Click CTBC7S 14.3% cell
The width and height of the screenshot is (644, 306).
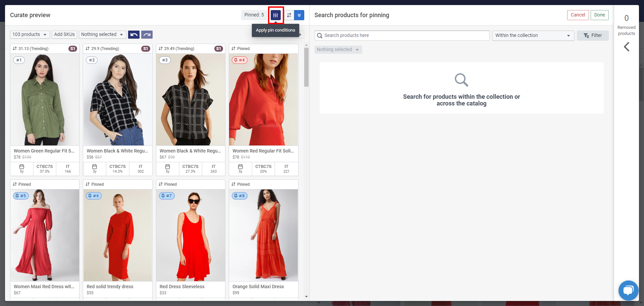coord(118,169)
